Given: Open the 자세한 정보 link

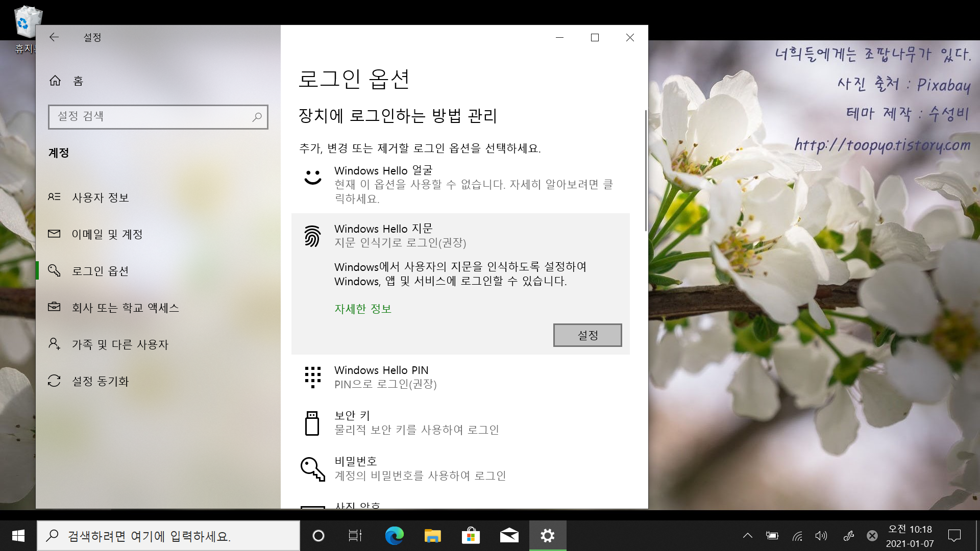Looking at the screenshot, I should coord(362,309).
